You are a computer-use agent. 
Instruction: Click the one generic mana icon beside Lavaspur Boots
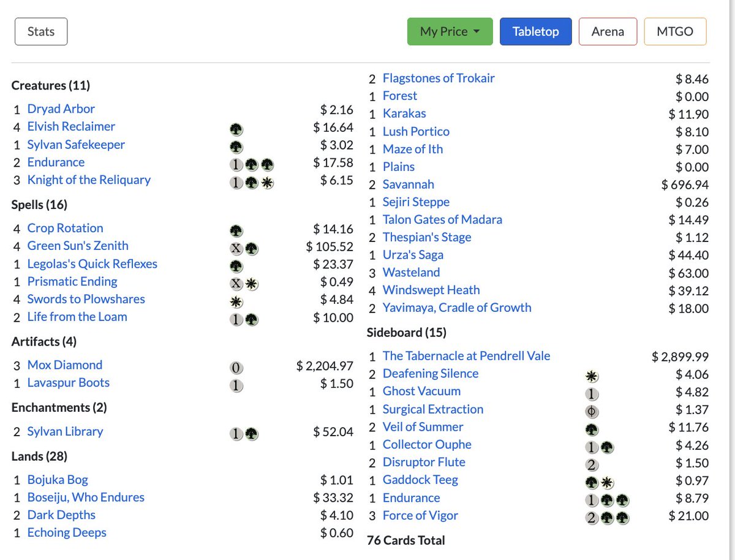[x=236, y=385]
